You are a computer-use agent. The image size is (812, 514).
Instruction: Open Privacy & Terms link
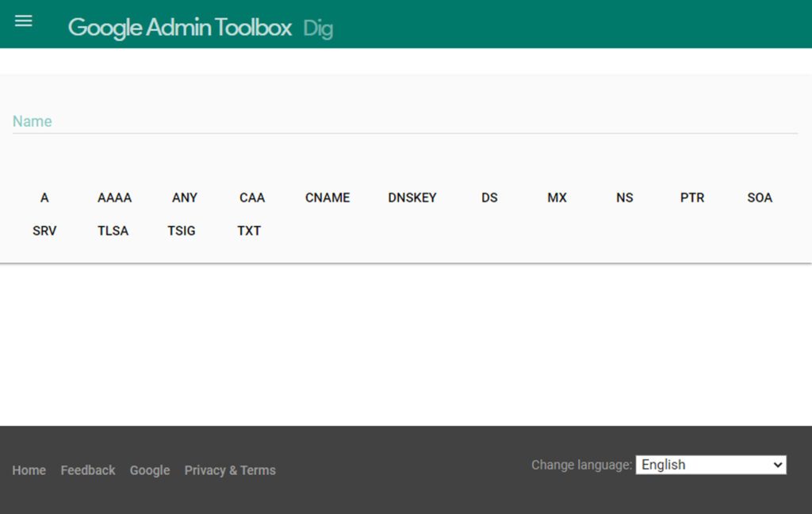[x=230, y=470]
